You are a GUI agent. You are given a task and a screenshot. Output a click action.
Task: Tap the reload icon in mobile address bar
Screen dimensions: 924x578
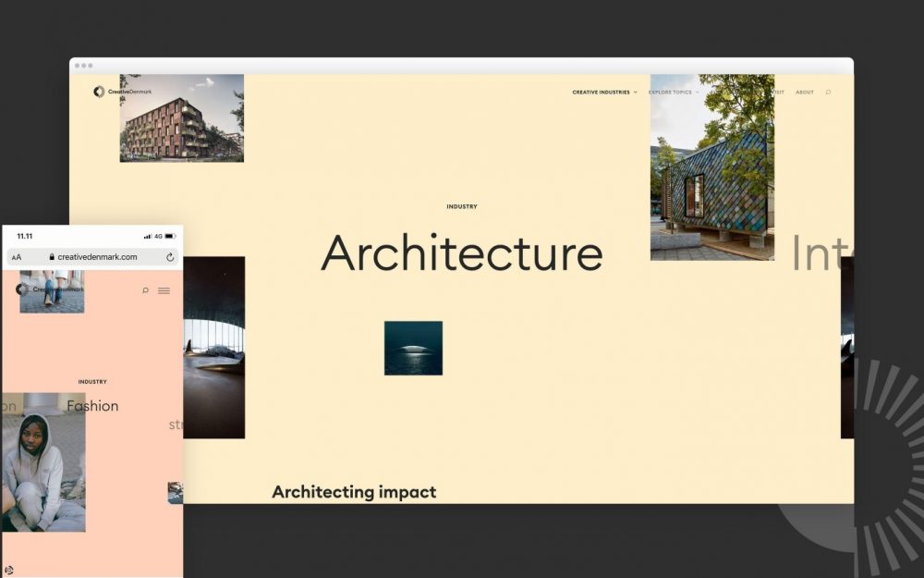pos(170,257)
